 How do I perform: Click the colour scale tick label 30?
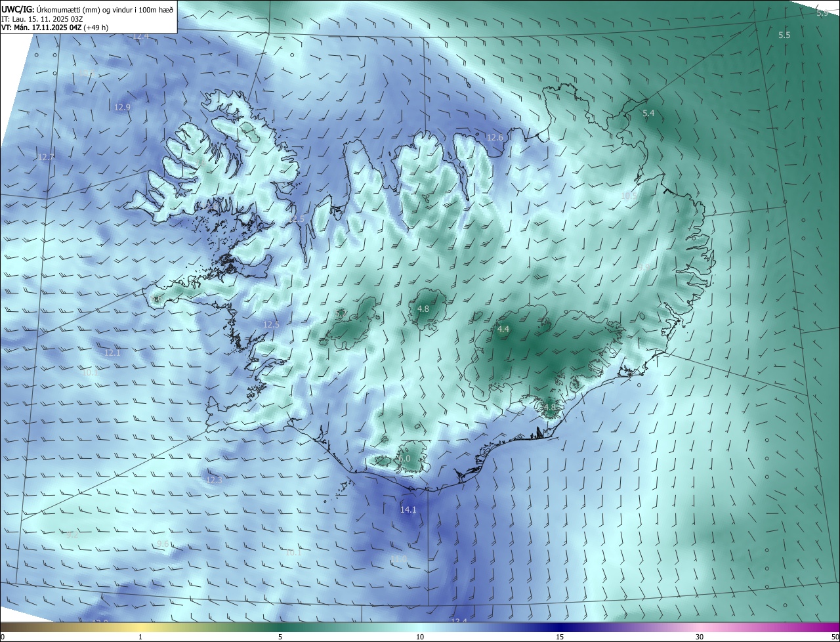(700, 637)
